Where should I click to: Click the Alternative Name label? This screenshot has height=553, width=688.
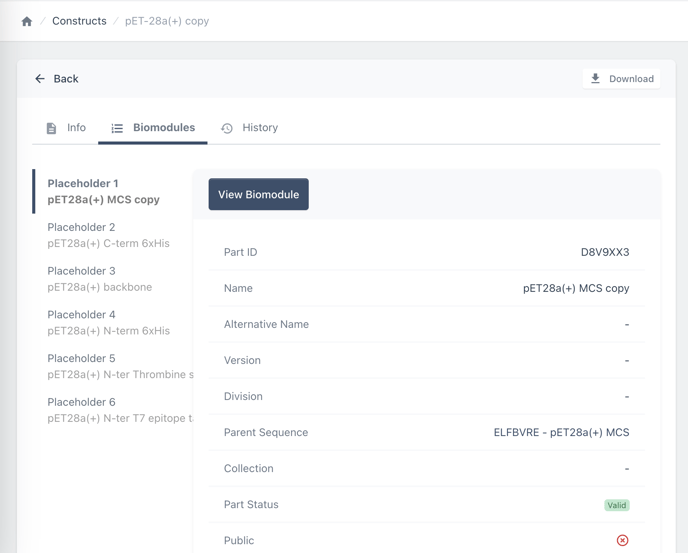coord(266,324)
